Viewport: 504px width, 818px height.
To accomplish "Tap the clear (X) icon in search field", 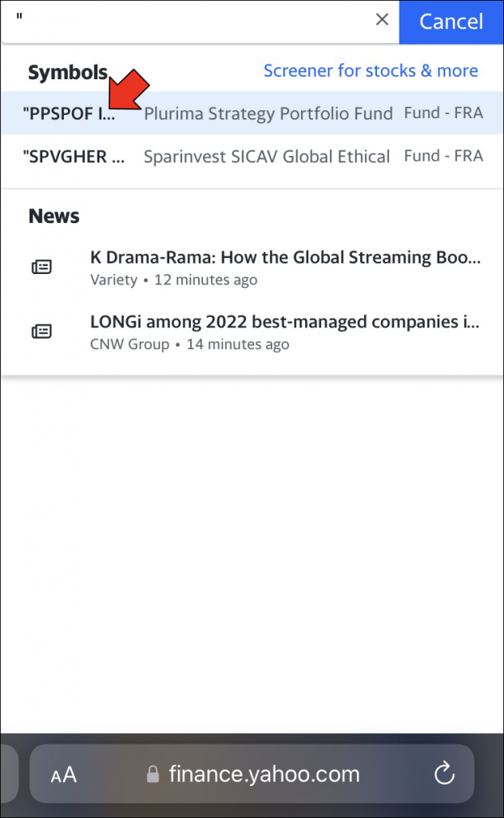I will (382, 20).
